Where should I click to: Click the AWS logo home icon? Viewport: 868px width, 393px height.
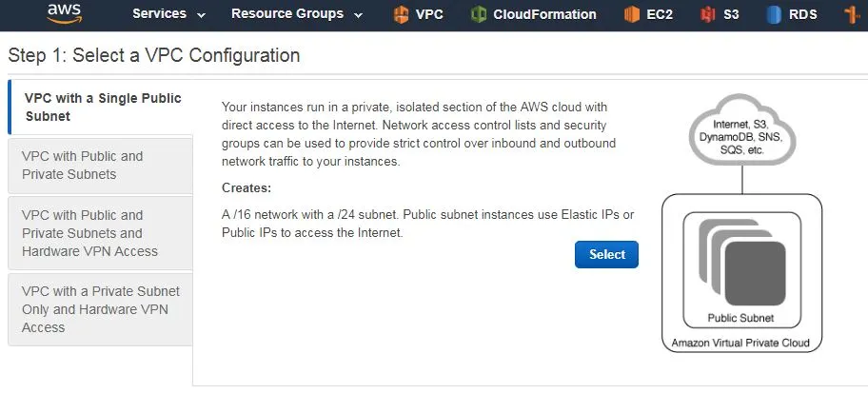(65, 14)
